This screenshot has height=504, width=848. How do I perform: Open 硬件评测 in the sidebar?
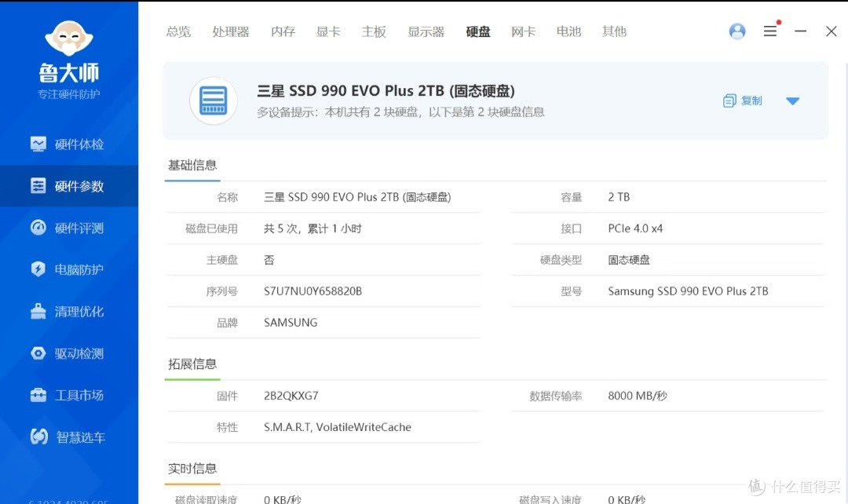tap(68, 228)
